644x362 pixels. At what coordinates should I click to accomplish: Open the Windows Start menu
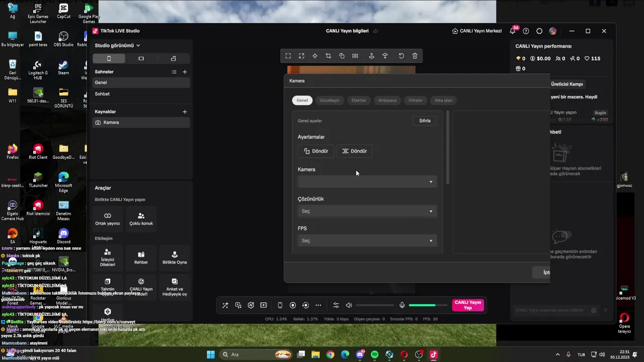click(x=211, y=354)
